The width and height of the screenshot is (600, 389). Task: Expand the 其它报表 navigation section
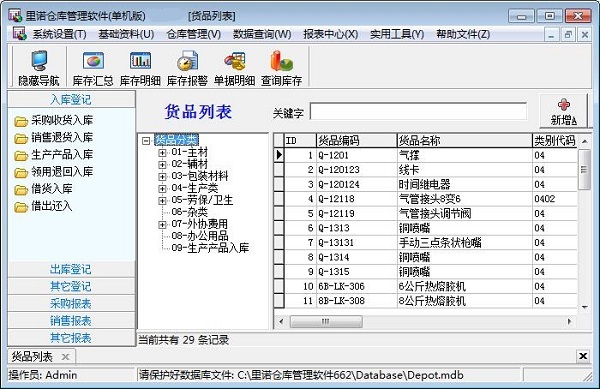[x=71, y=338]
